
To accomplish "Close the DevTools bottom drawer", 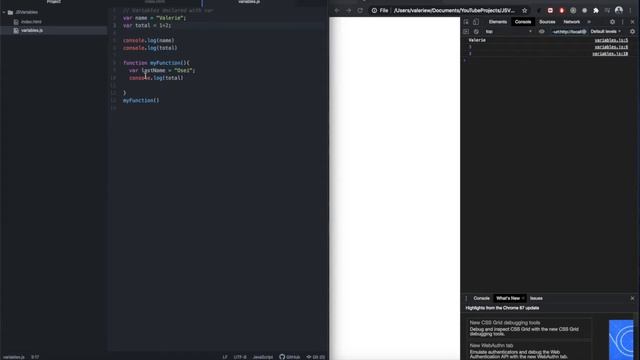I will click(x=632, y=298).
